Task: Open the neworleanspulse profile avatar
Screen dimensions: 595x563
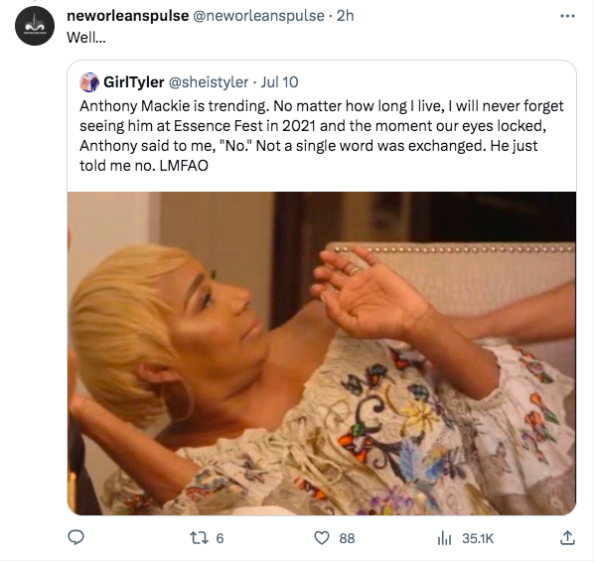Action: [x=35, y=26]
